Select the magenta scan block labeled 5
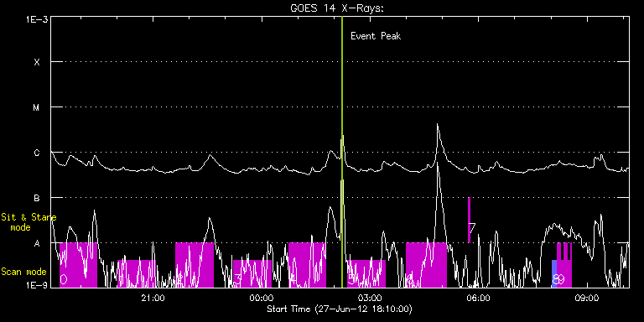The width and height of the screenshot is (644, 322). (x=366, y=273)
